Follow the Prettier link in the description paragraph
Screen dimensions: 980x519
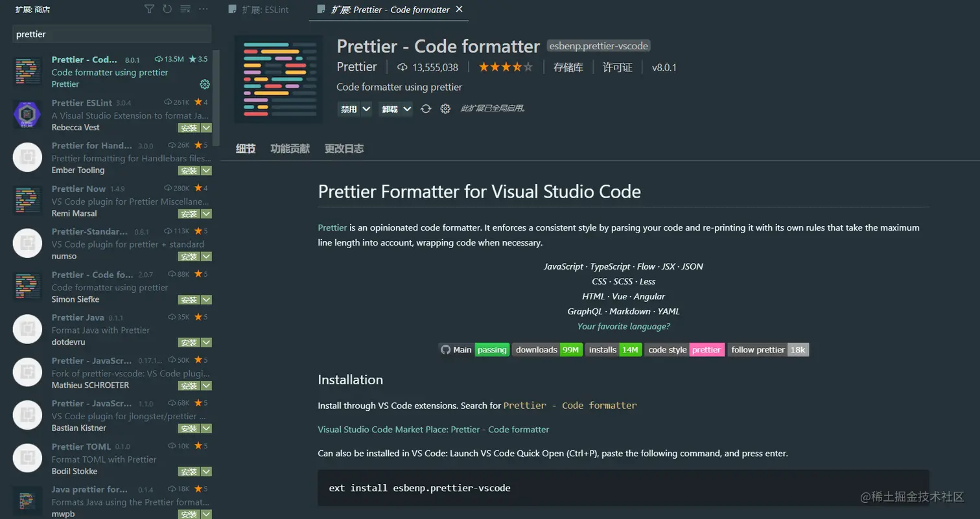pos(332,227)
